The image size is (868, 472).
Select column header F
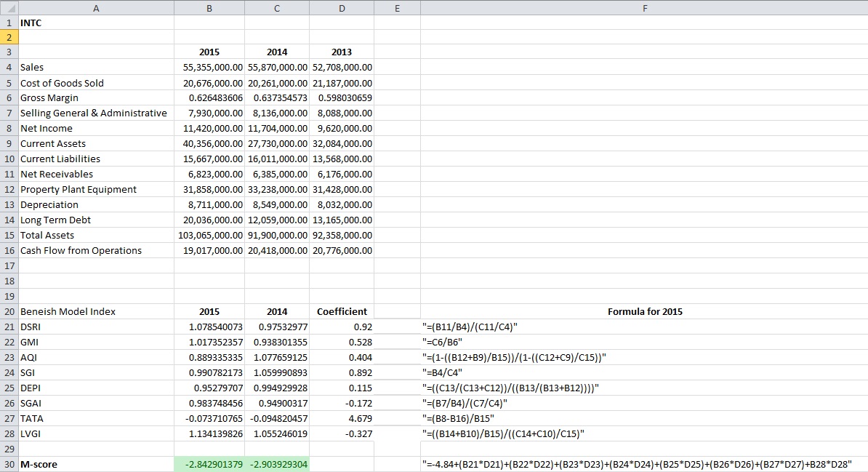644,7
